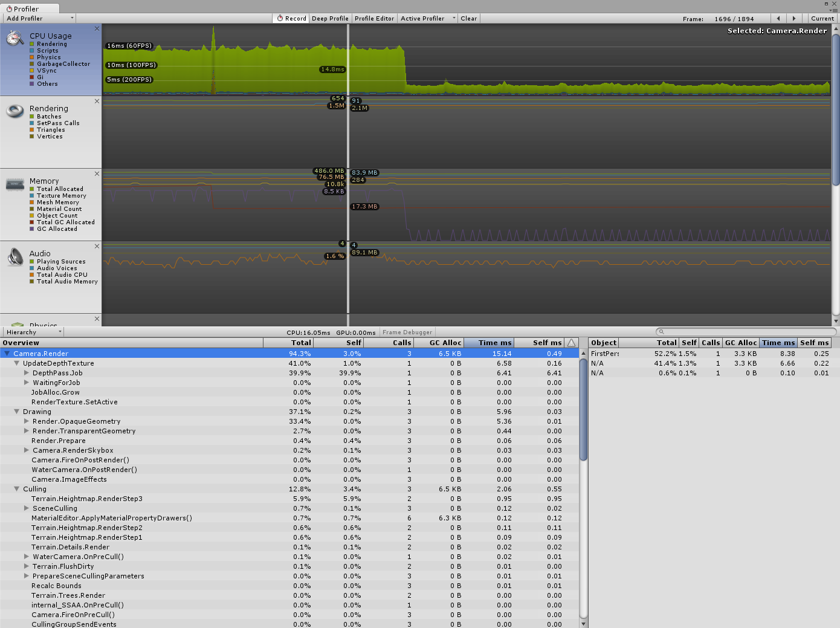840x628 pixels.
Task: Click the Audio module speaker icon
Action: (x=15, y=257)
